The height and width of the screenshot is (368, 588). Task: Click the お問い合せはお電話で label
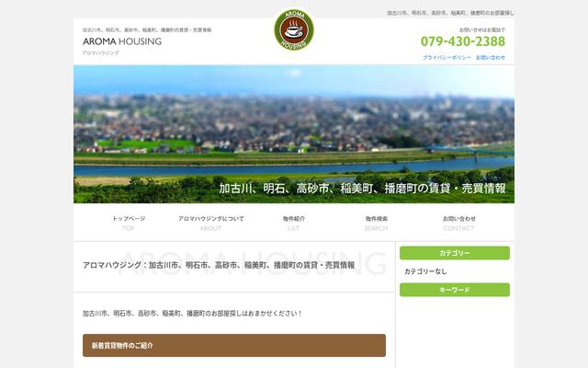[482, 29]
